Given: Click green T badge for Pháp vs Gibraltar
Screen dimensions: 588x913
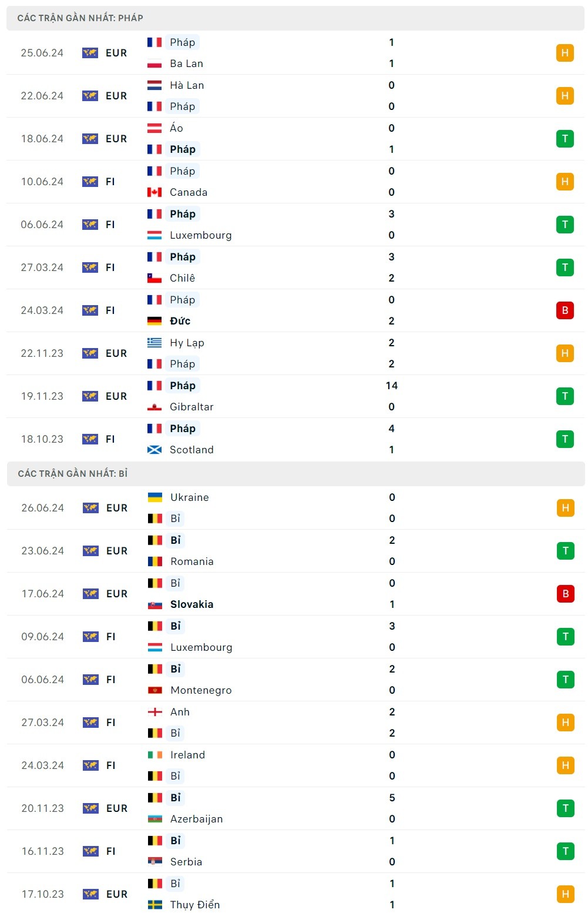Looking at the screenshot, I should (565, 396).
